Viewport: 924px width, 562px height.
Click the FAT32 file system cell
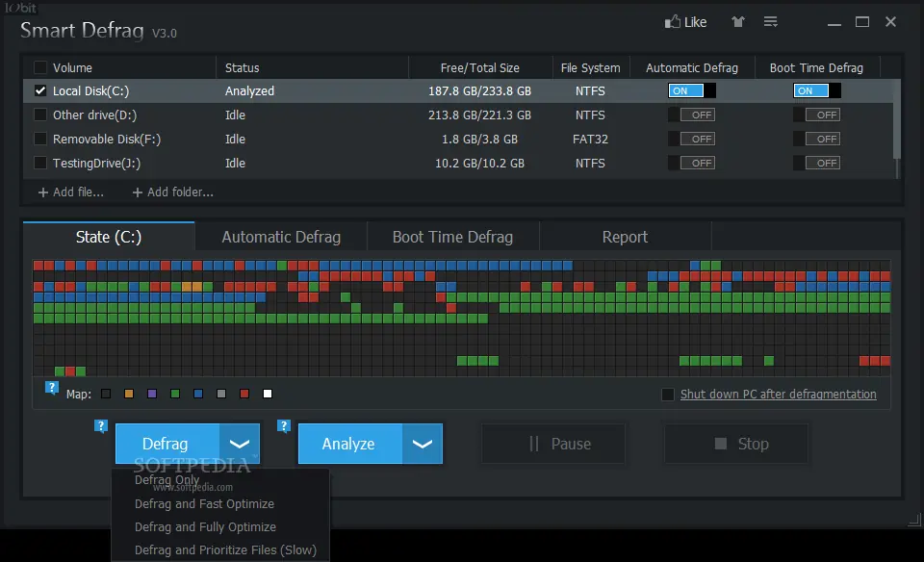tap(590, 139)
